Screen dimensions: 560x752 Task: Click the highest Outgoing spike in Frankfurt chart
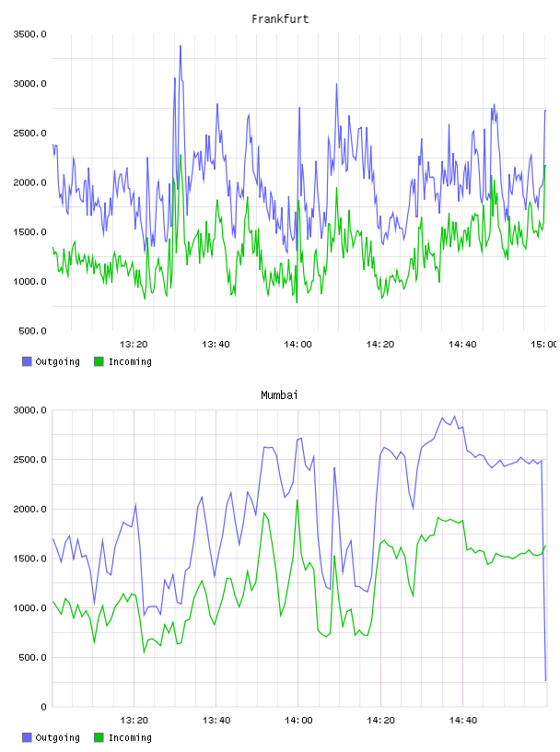[x=181, y=46]
